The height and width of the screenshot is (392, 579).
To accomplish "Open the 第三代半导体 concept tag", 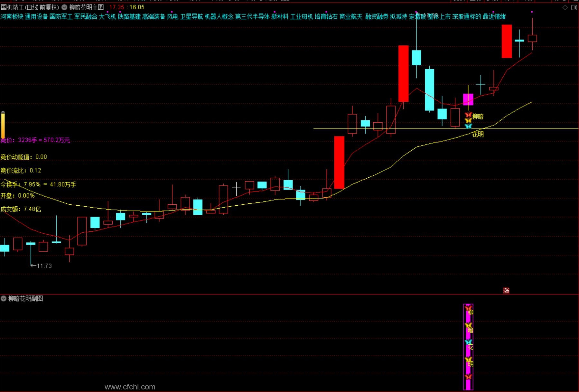I will point(252,16).
